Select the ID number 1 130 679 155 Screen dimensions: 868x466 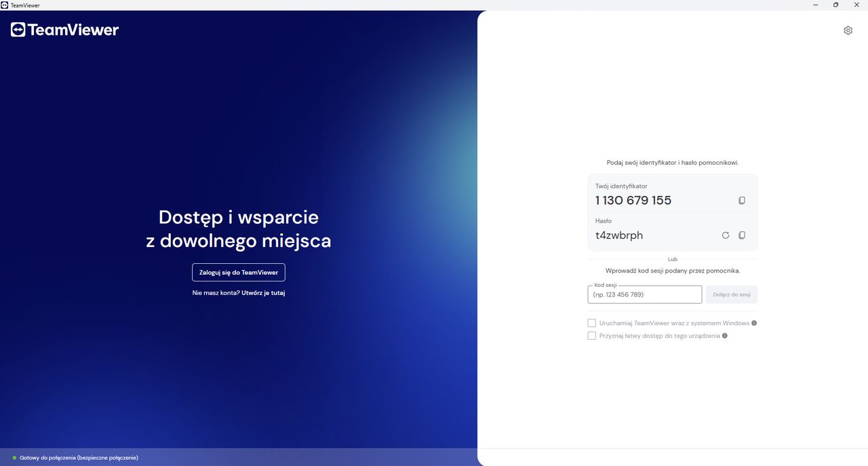point(633,201)
